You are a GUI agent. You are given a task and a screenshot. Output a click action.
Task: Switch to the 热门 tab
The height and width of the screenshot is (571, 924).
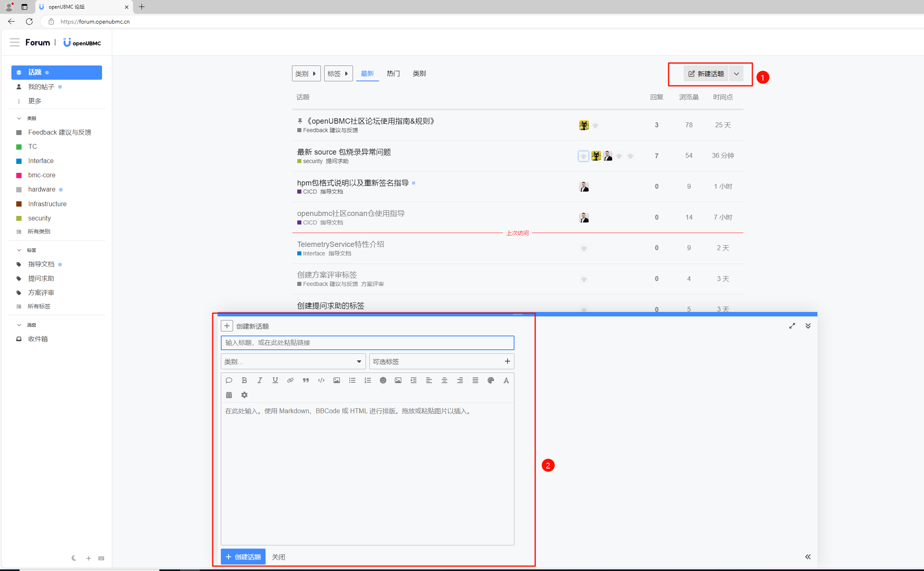tap(393, 74)
